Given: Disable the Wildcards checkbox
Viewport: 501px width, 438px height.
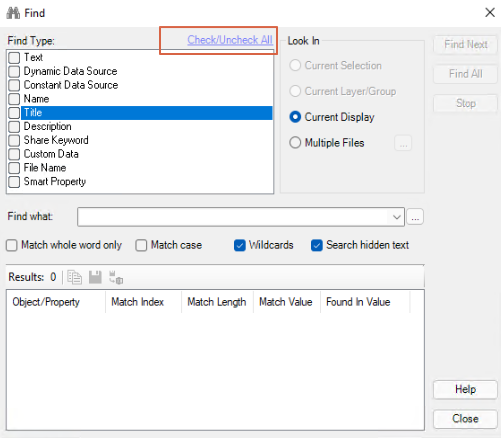Looking at the screenshot, I should [x=240, y=245].
